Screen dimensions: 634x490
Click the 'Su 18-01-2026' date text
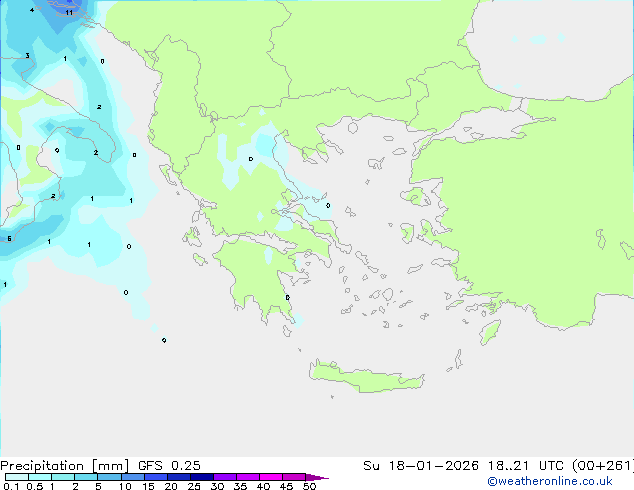(421, 466)
